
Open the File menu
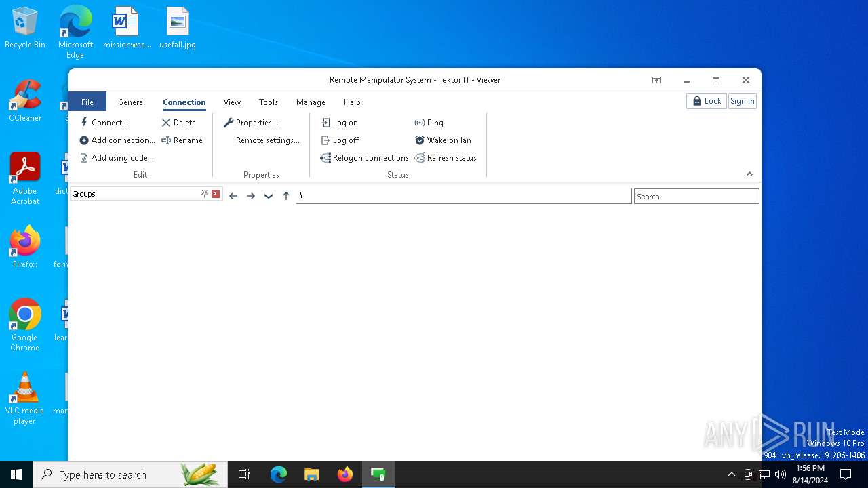pos(87,102)
